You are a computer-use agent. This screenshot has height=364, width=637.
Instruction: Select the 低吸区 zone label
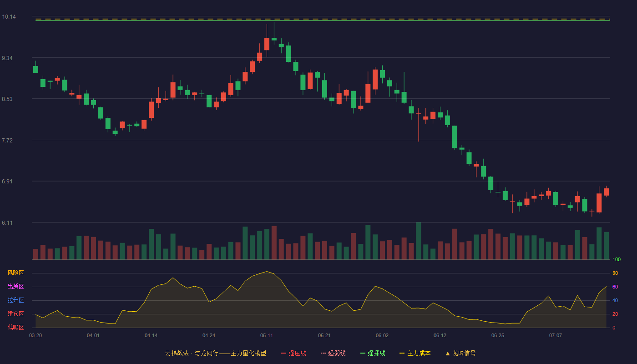tap(15, 327)
